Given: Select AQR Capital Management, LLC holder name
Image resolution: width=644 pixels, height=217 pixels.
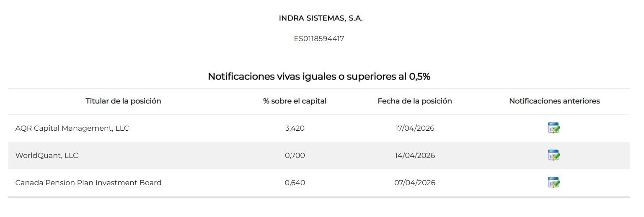Looking at the screenshot, I should point(72,128).
